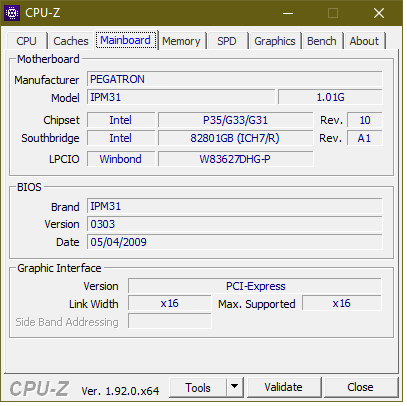Open the Bench tab
Viewport: 407px width, 406px height.
(322, 41)
